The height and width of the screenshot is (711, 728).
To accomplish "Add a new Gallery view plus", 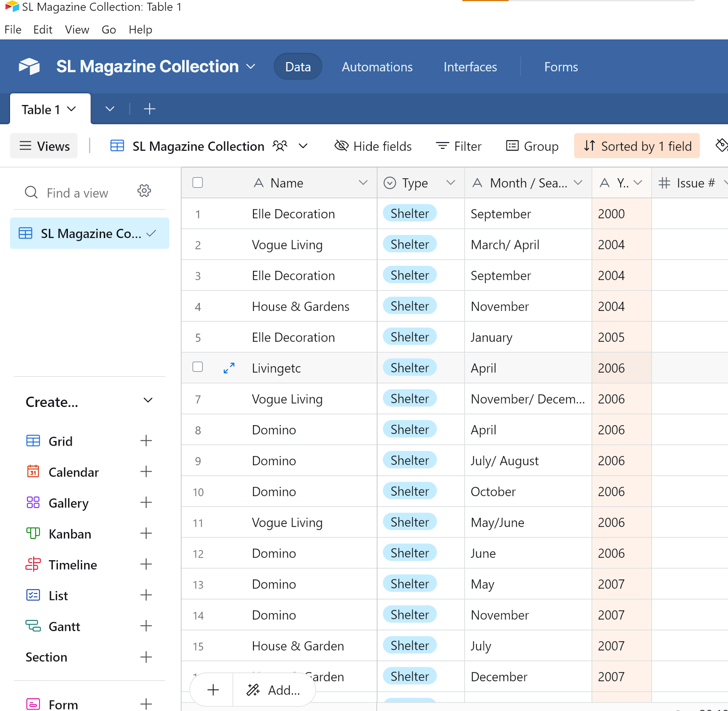I will coord(146,503).
